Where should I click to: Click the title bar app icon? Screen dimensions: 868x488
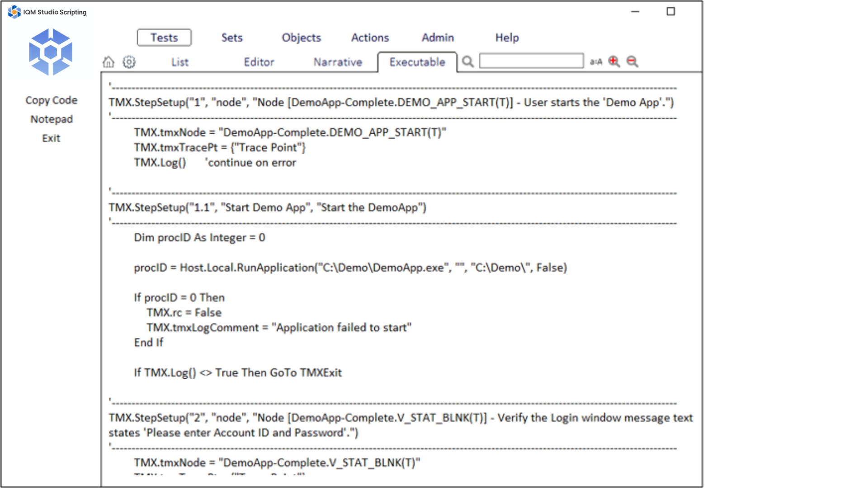(14, 12)
